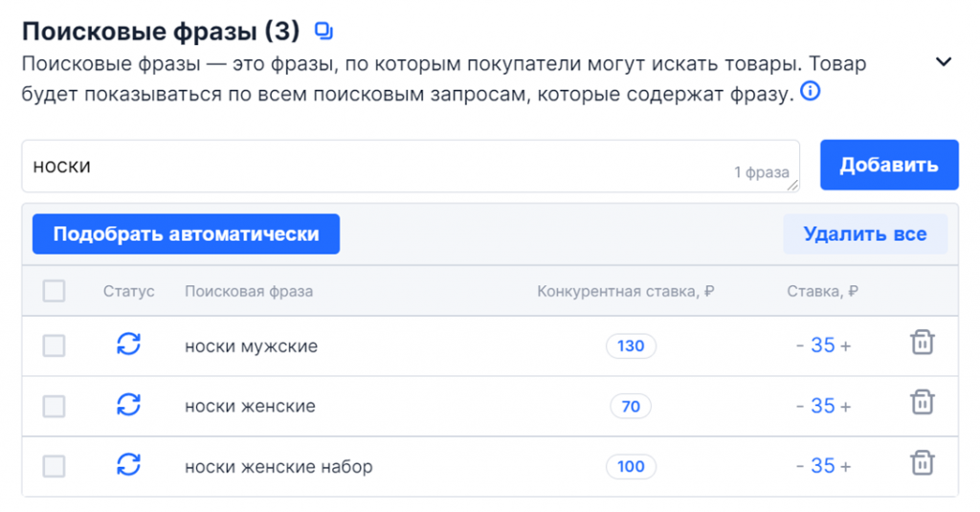Screen dimensions: 980x512
Task: Delete the носки женские phrase with trash icon
Action: tap(922, 403)
